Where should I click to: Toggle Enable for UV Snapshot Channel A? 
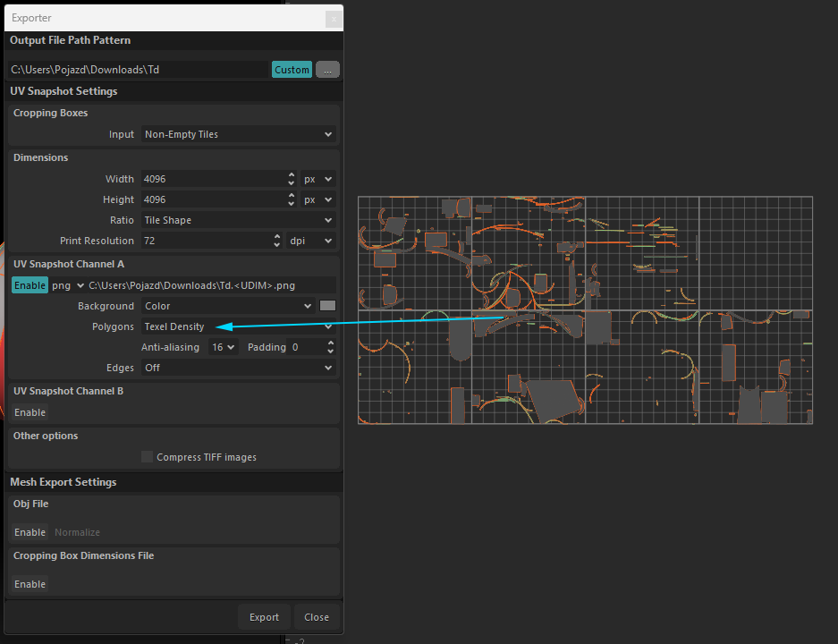click(30, 285)
